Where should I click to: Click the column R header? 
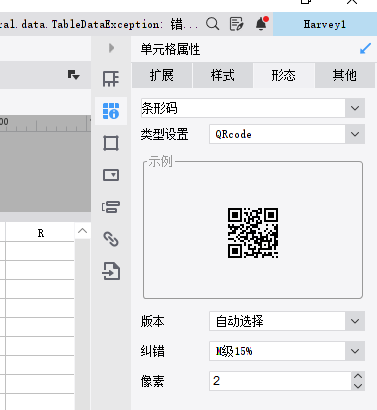click(x=40, y=233)
